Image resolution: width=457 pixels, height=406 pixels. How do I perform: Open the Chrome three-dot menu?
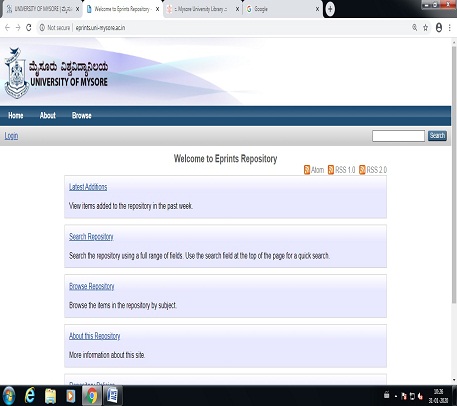[450, 28]
